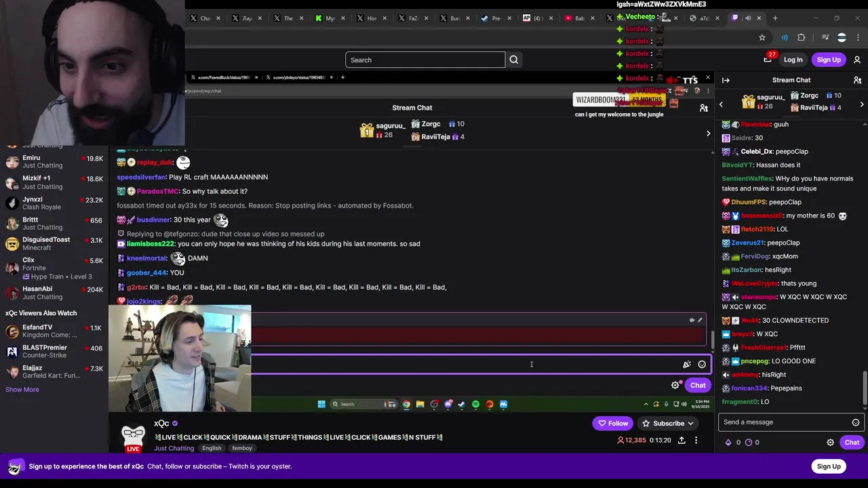Open Emiru channel in sidebar

click(x=54, y=162)
